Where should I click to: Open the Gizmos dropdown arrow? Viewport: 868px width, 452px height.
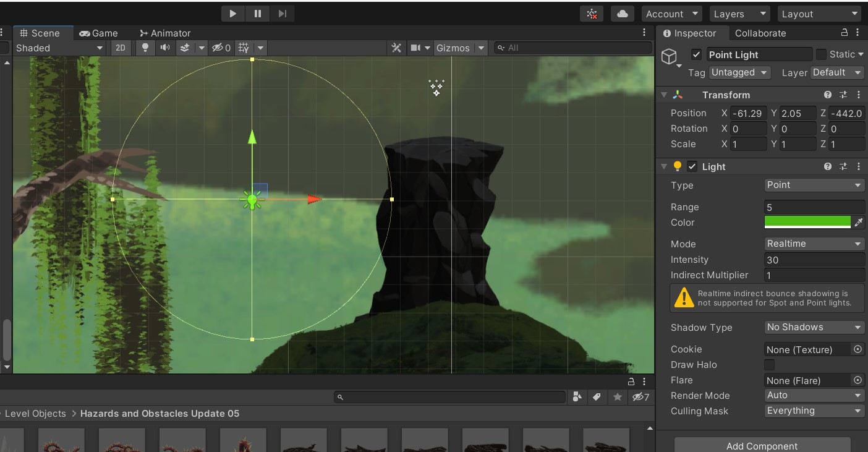click(481, 48)
